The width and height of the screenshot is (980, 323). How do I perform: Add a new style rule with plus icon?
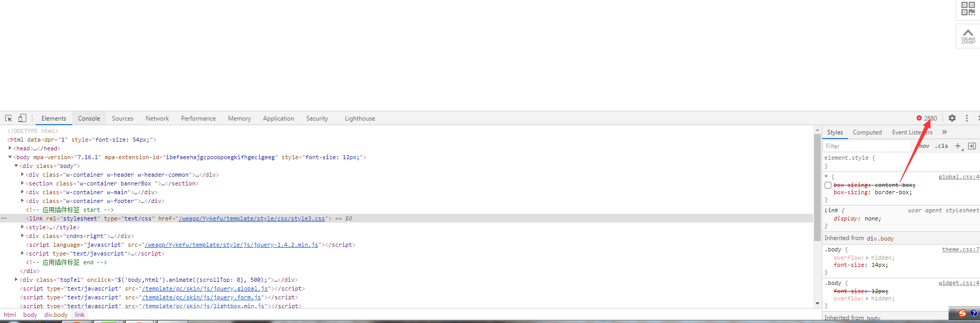(x=958, y=146)
